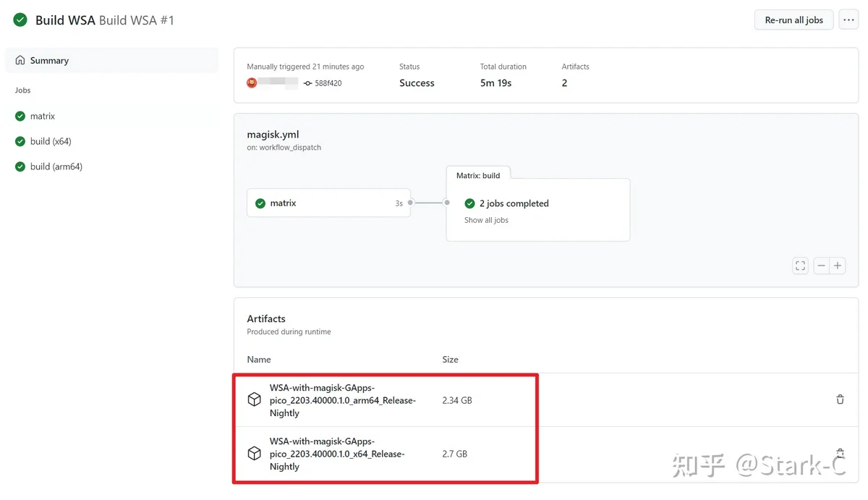
Task: Click the Artifacts section heading
Action: coord(266,318)
